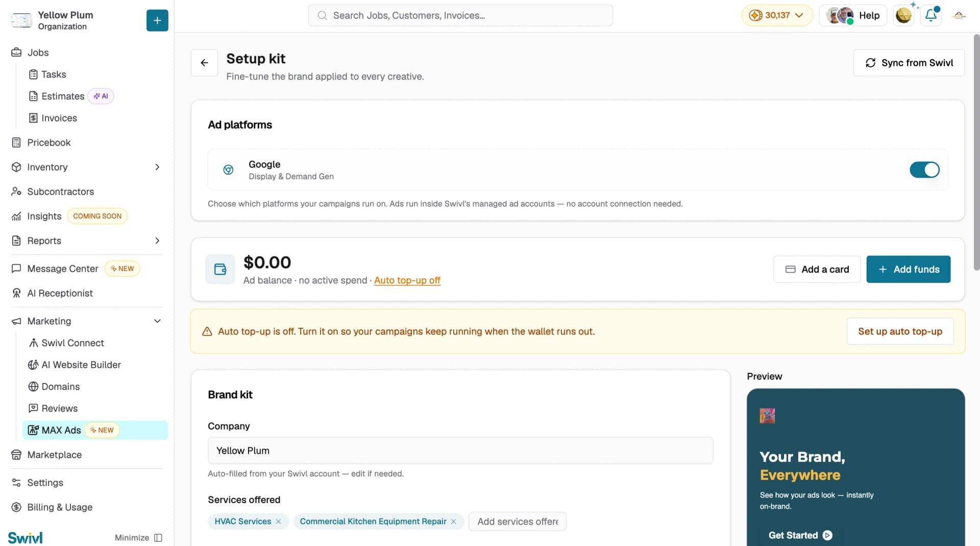Open Help button in top bar

coord(853,15)
